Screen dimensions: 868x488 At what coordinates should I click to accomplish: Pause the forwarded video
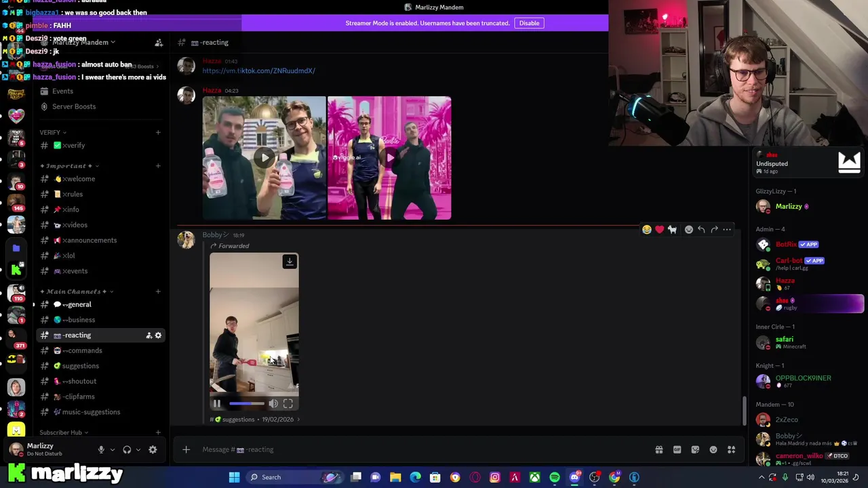click(x=217, y=404)
